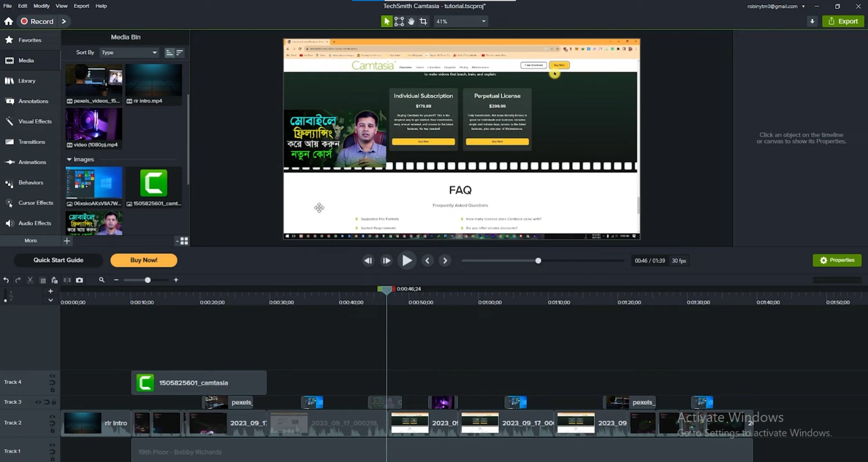This screenshot has width=868, height=462.
Task: Click the green Export button
Action: 843,21
